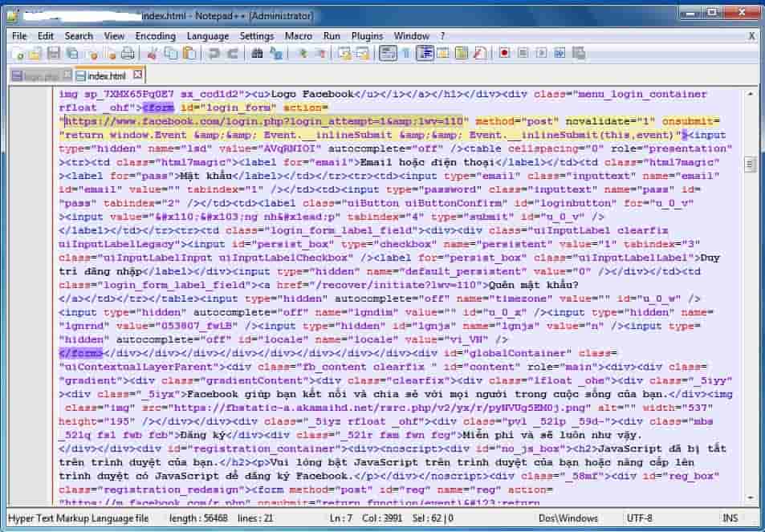
Task: Open the Settings menu
Action: (257, 35)
